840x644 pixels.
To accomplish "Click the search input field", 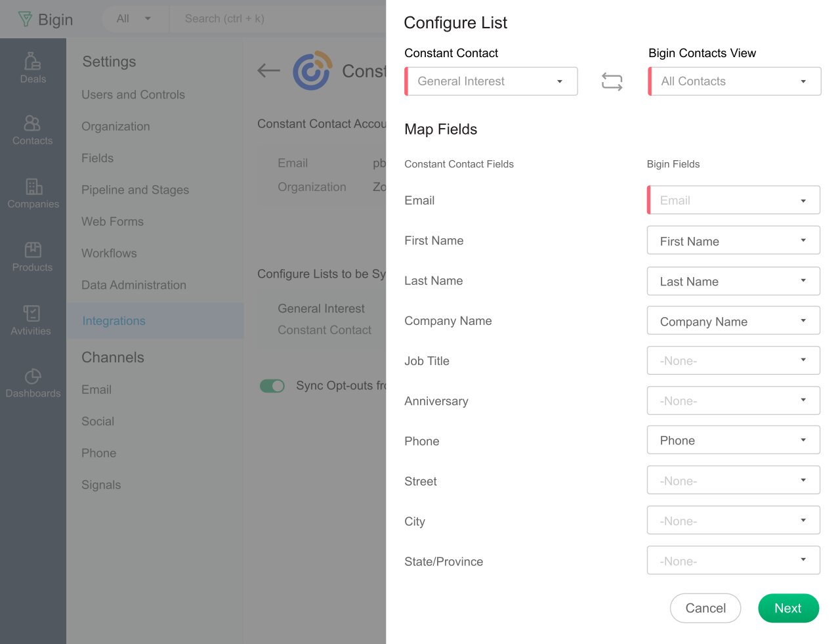I will tap(276, 19).
